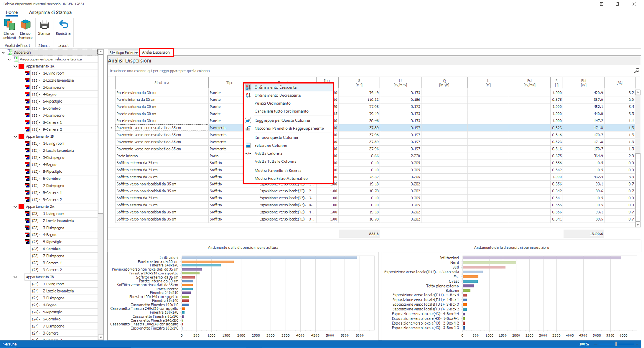Collapse the Appartamento 2A tree node
This screenshot has width=644, height=348.
(x=15, y=207)
